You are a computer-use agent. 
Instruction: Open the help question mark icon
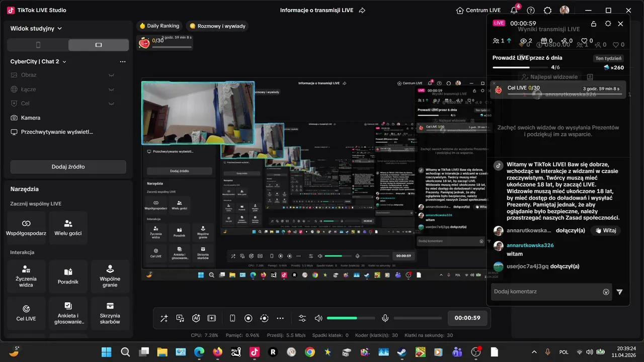point(531,10)
